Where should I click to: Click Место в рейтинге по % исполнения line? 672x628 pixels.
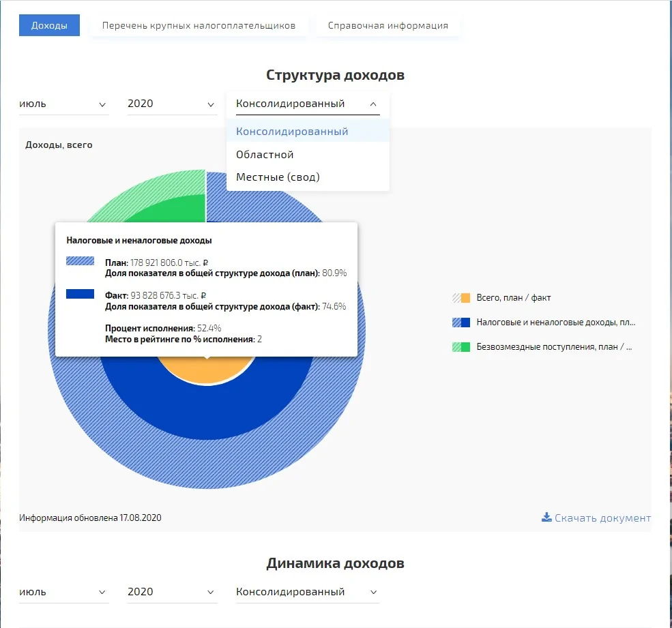(184, 340)
